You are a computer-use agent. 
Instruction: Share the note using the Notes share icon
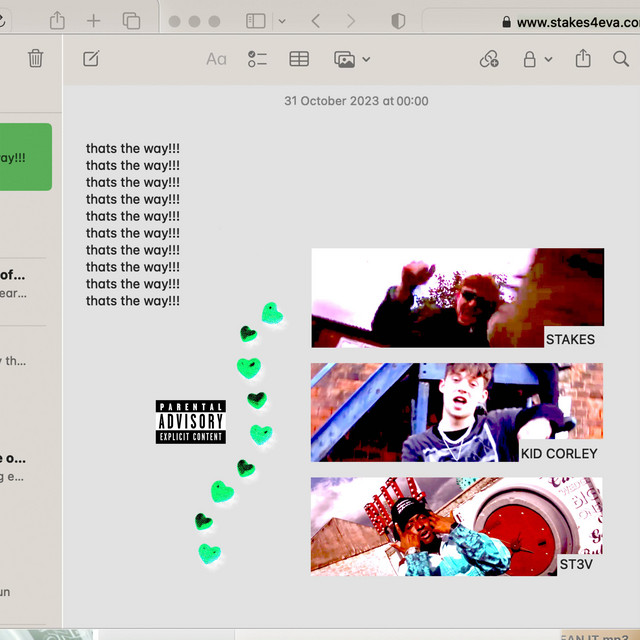(x=583, y=59)
